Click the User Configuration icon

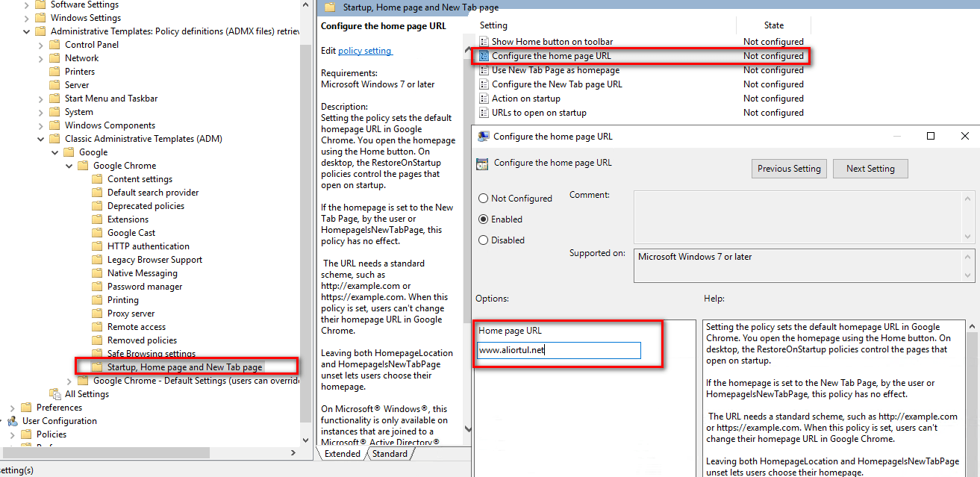coord(13,421)
